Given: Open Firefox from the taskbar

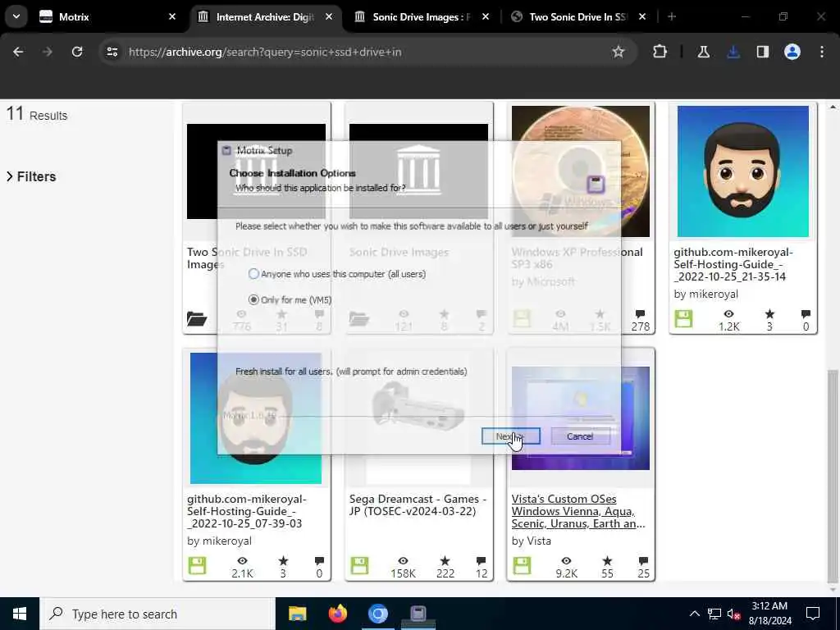Looking at the screenshot, I should coord(337,614).
